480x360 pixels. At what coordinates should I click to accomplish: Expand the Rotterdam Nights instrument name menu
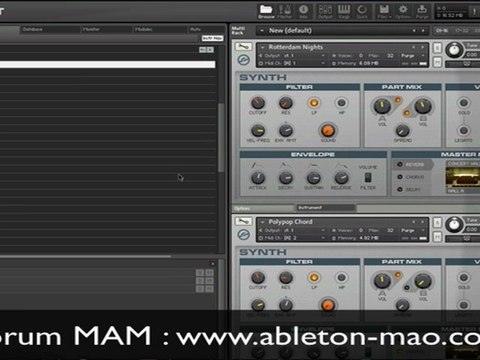262,47
